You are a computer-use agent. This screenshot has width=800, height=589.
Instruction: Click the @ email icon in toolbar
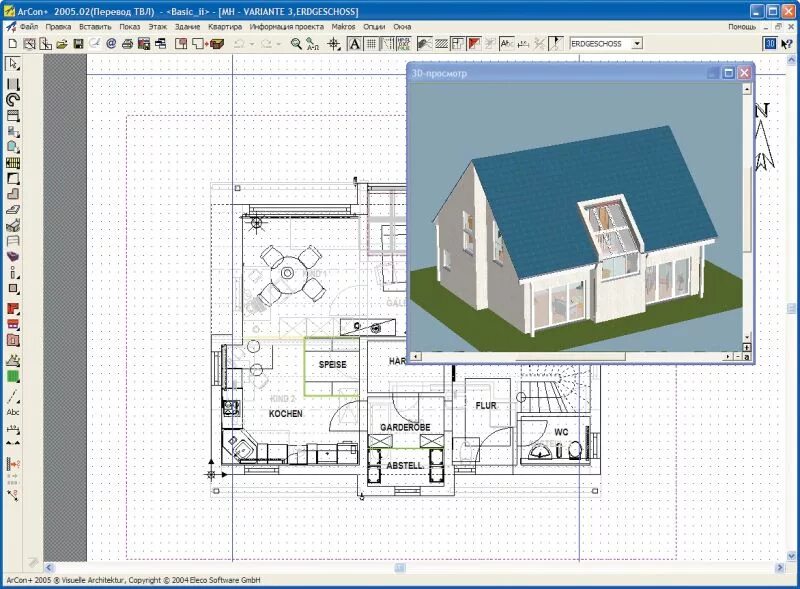pos(111,44)
